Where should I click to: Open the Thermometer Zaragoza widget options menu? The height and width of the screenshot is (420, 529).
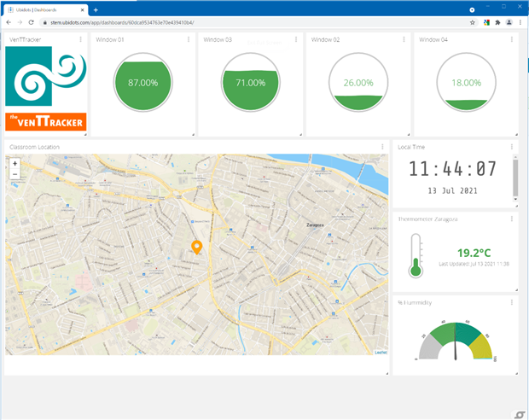click(x=512, y=219)
